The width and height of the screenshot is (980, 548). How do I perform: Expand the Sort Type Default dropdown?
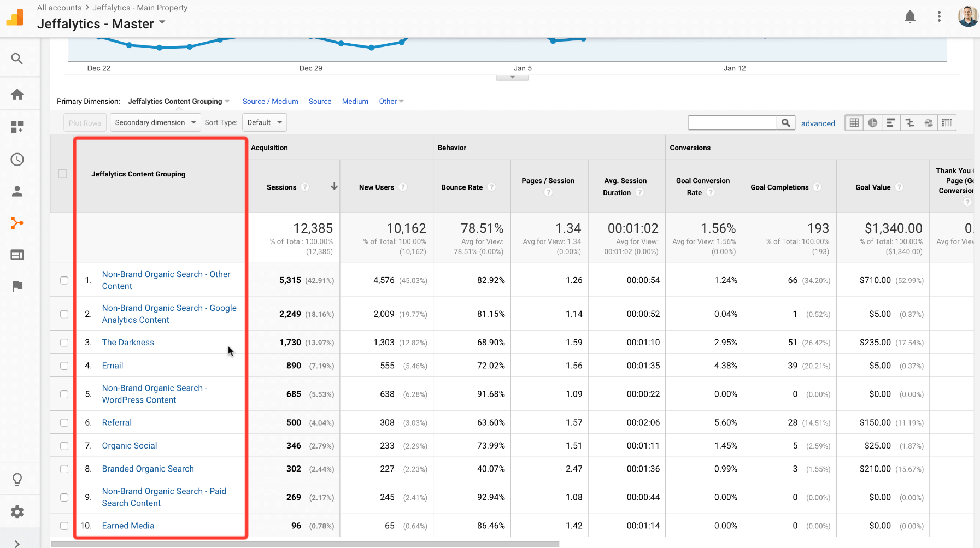coord(265,122)
